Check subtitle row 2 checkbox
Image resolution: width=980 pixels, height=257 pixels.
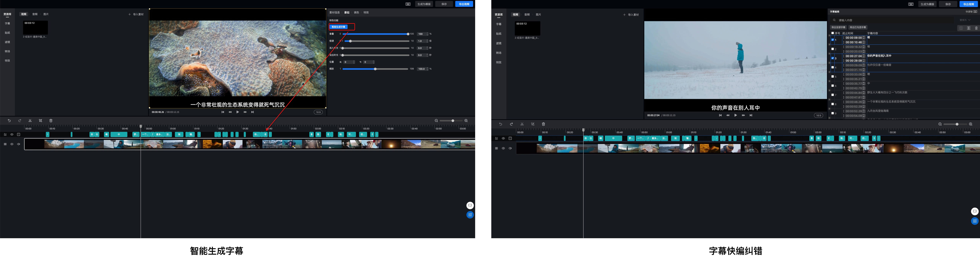pos(832,49)
